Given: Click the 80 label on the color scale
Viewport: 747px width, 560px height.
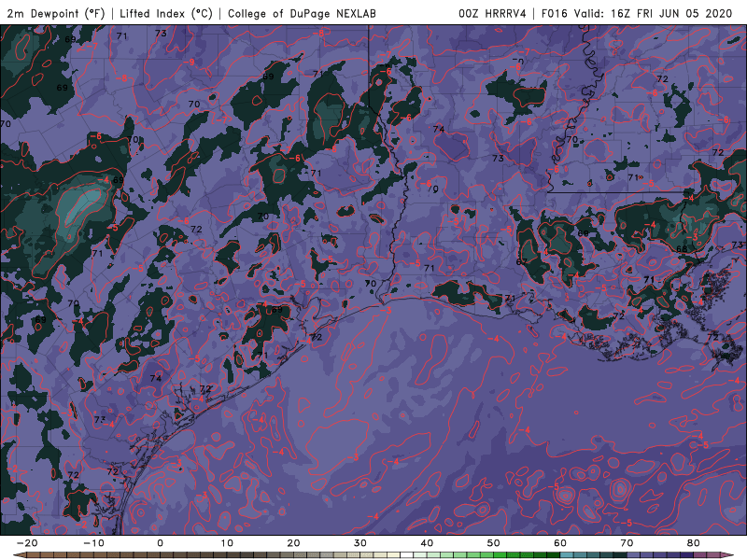Looking at the screenshot, I should 694,543.
